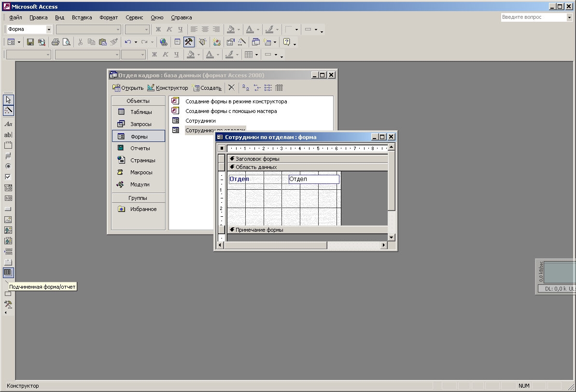The image size is (576, 392).
Task: Choose the Check Box tool in toolbox
Action: [8, 177]
